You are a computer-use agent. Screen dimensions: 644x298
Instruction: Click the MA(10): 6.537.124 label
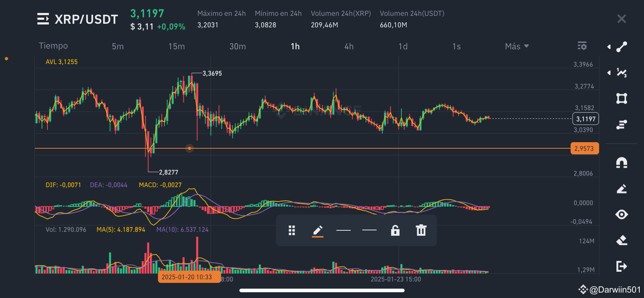tap(182, 230)
